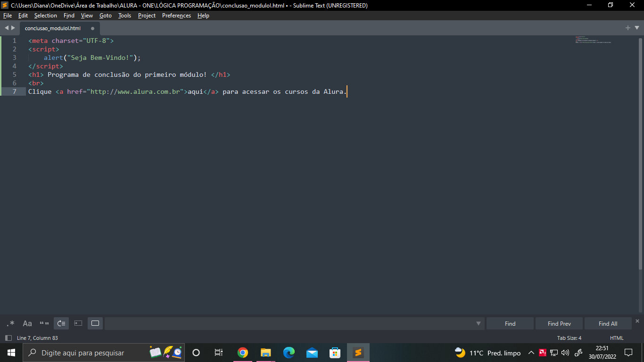Click unsaved dot on conclusao_modulol.html tab
This screenshot has width=644, height=362.
pos(92,28)
